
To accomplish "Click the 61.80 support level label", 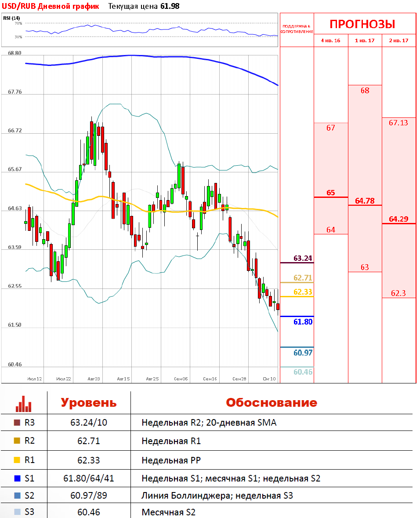I will pyautogui.click(x=303, y=322).
